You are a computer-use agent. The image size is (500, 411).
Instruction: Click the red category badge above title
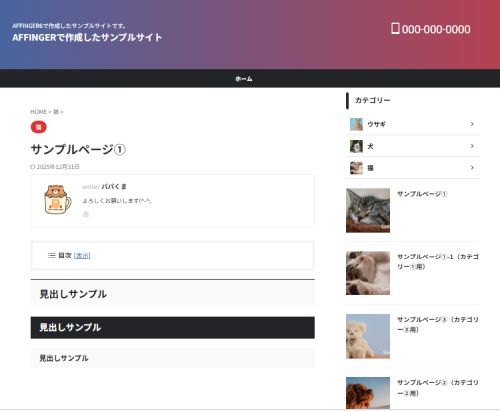click(x=39, y=127)
